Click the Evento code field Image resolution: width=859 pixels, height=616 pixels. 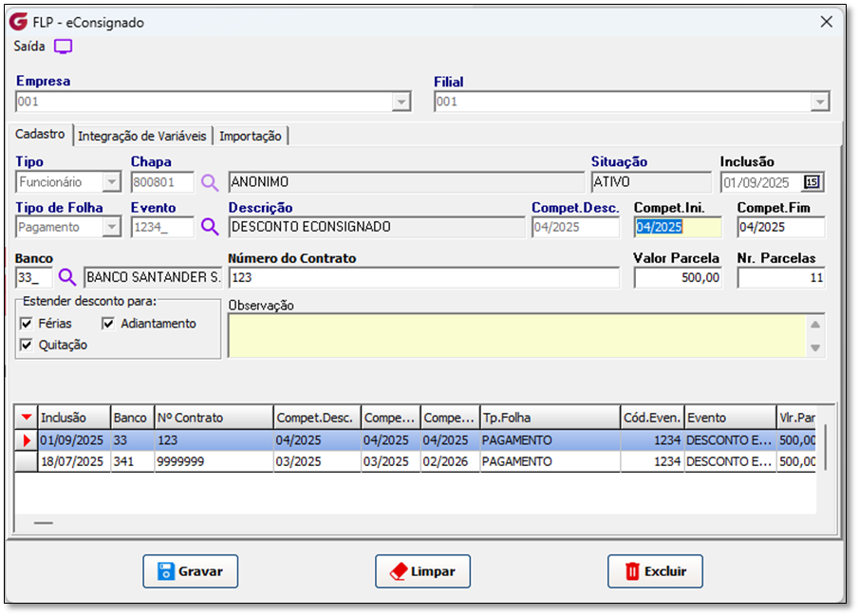click(162, 227)
